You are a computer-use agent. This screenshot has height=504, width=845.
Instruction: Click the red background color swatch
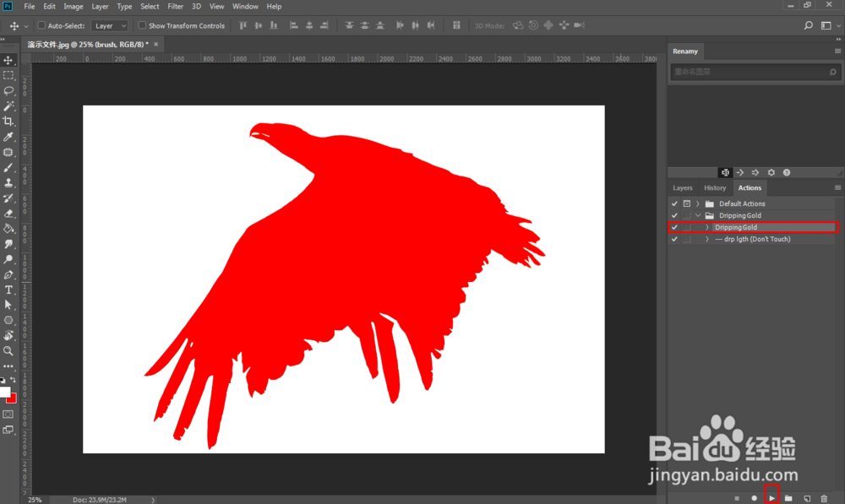click(x=13, y=399)
